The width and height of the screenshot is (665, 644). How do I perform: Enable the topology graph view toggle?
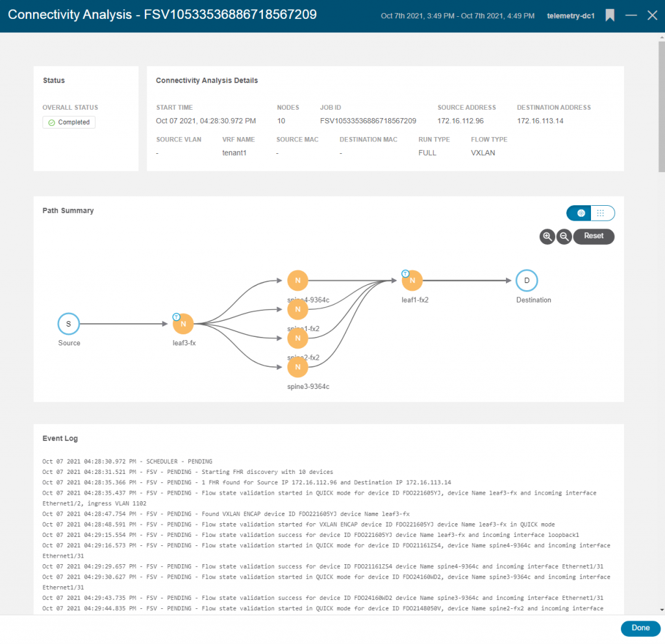click(x=579, y=213)
